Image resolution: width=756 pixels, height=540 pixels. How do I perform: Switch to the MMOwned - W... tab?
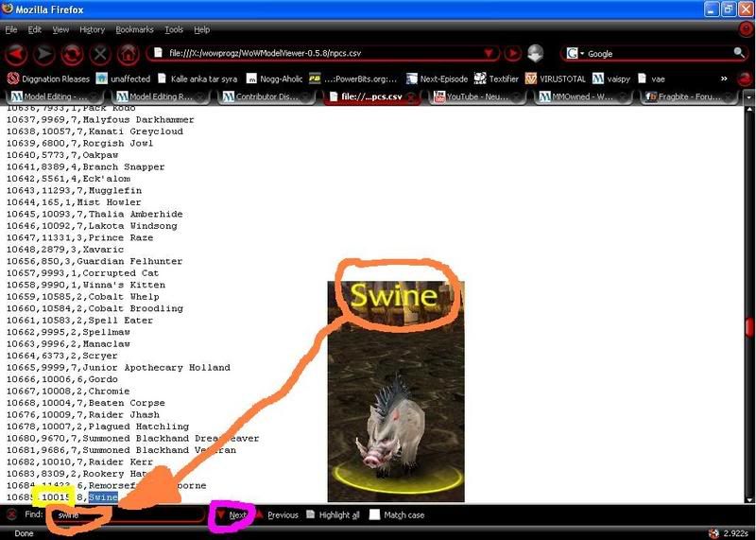click(x=584, y=96)
